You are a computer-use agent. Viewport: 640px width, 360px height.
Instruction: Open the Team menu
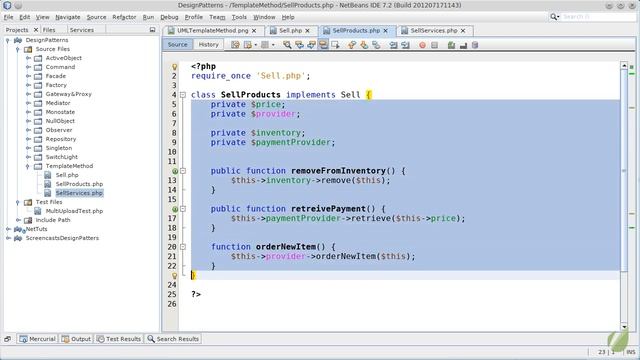(x=217, y=17)
